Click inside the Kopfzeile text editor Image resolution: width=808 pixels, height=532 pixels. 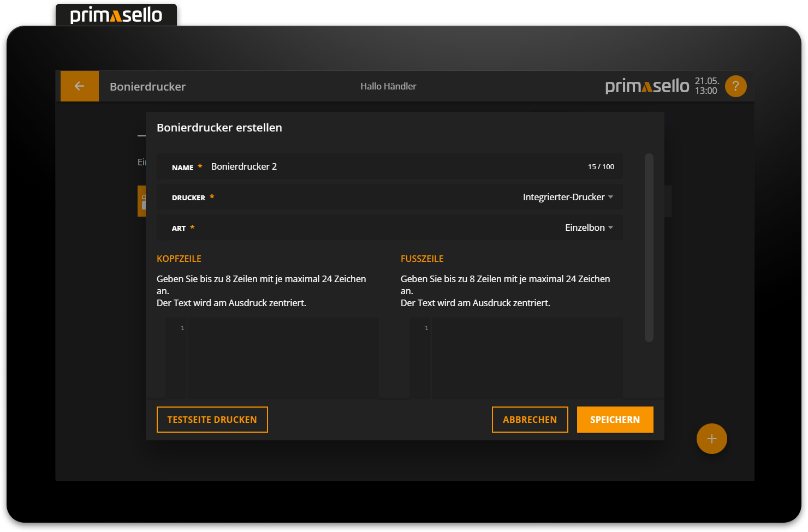click(x=282, y=357)
